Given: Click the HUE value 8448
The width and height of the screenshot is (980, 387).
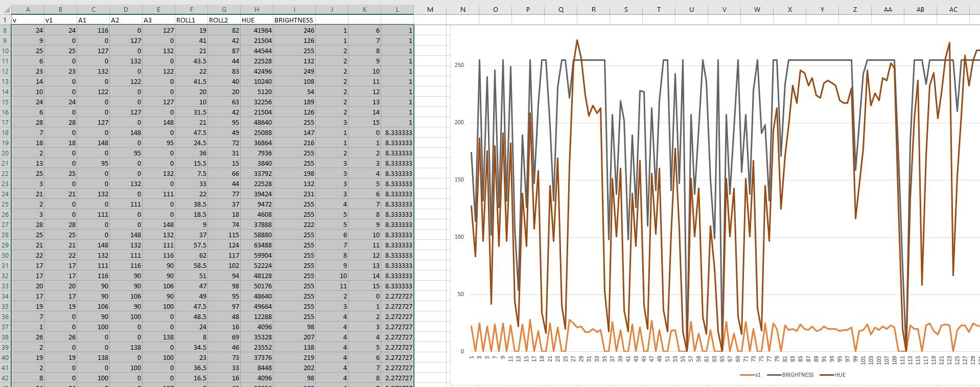Looking at the screenshot, I should tap(256, 368).
